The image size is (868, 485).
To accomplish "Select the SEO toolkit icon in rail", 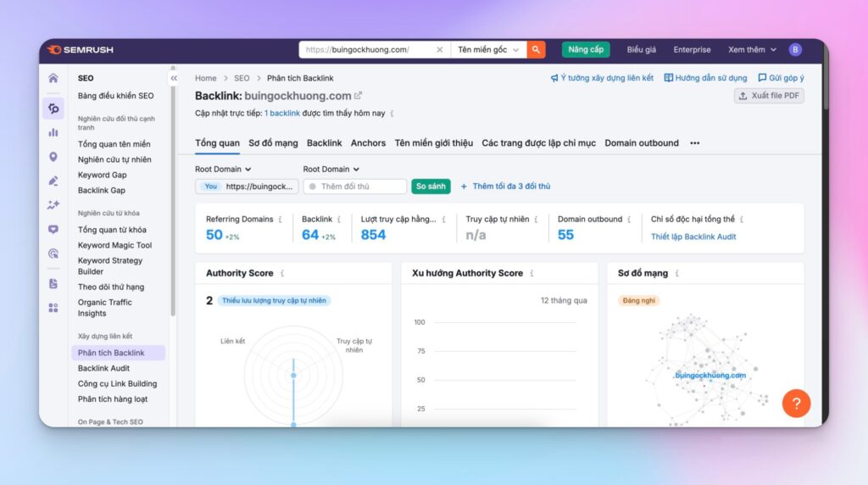I will tap(53, 109).
